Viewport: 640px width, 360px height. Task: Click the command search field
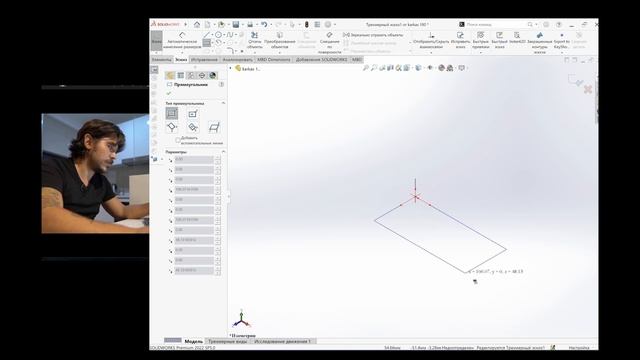click(496, 24)
